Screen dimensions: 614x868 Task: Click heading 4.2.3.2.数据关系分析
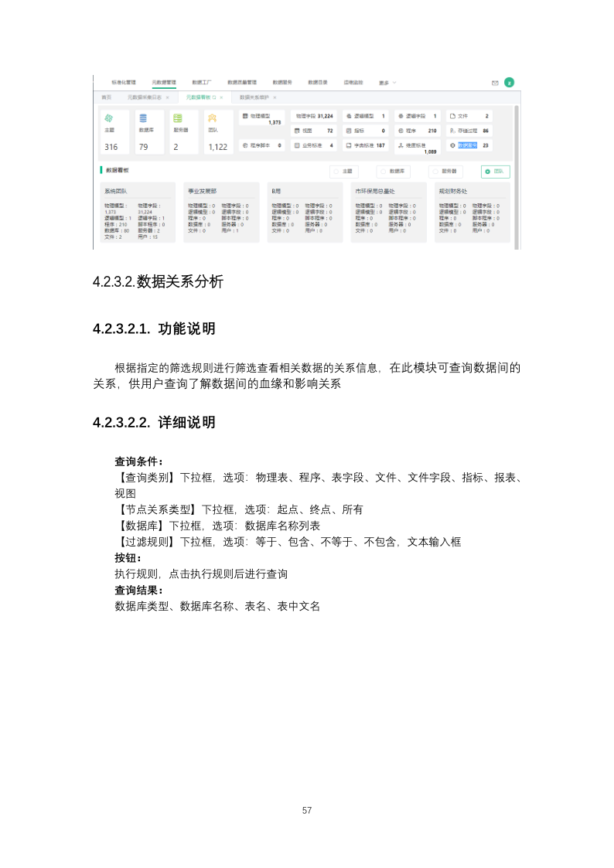pos(158,281)
